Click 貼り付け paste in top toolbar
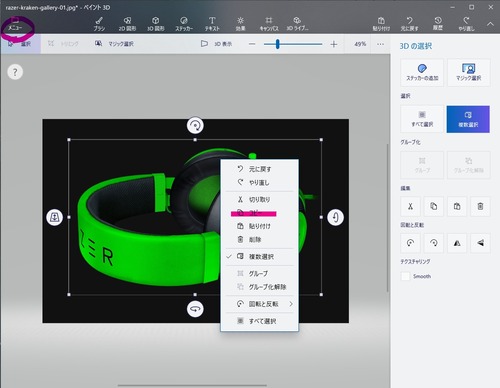Viewport: 500px width, 388px height. (381, 24)
